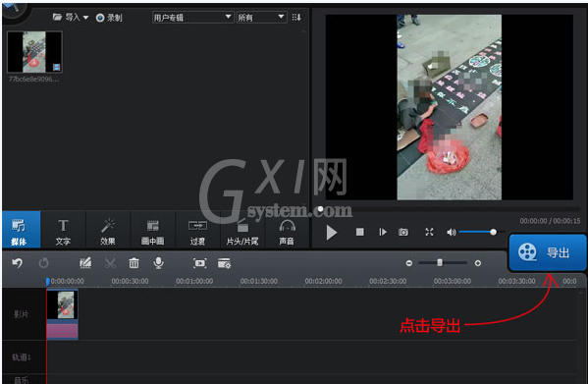Screen dimensions: 588x384
Task: Click the blue playhead marker at 0:00:00:00
Action: (x=48, y=282)
